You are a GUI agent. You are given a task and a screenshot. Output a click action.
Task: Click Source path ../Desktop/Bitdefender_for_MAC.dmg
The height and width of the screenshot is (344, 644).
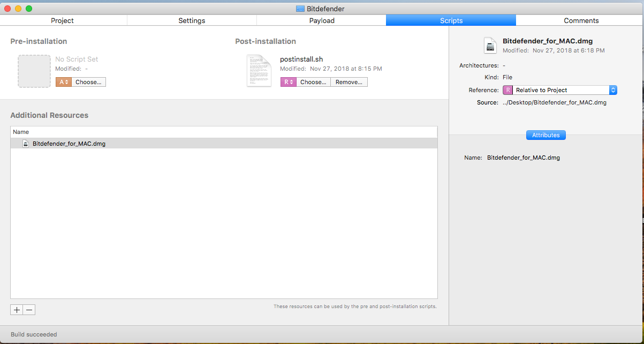pyautogui.click(x=554, y=102)
